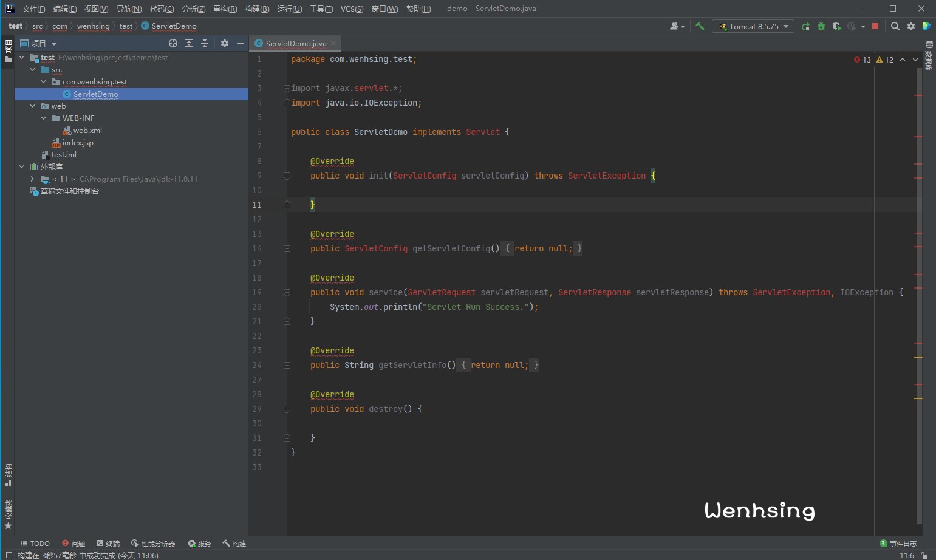Open the TODO tool window
This screenshot has width=936, height=560.
35,544
